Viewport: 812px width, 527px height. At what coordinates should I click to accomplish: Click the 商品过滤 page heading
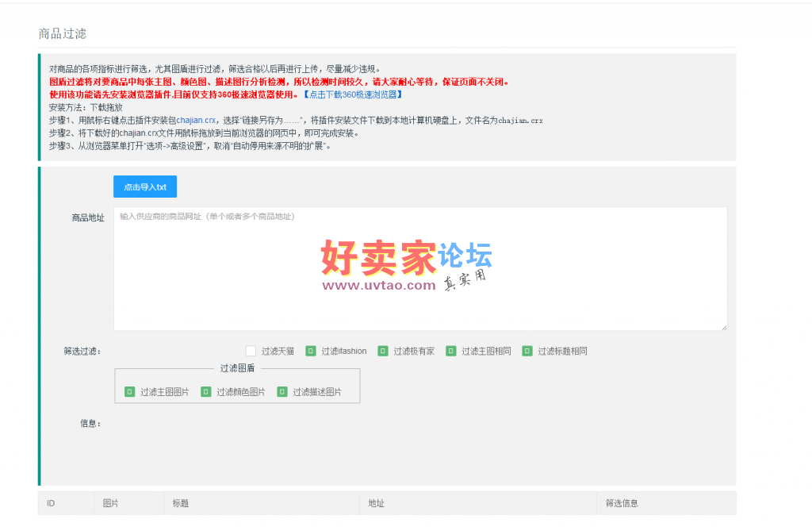(63, 33)
